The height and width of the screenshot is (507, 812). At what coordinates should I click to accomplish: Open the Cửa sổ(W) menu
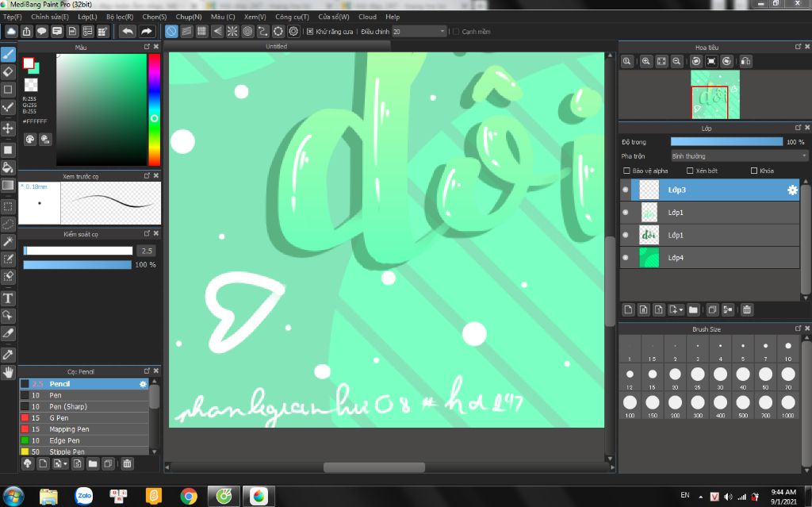[334, 17]
